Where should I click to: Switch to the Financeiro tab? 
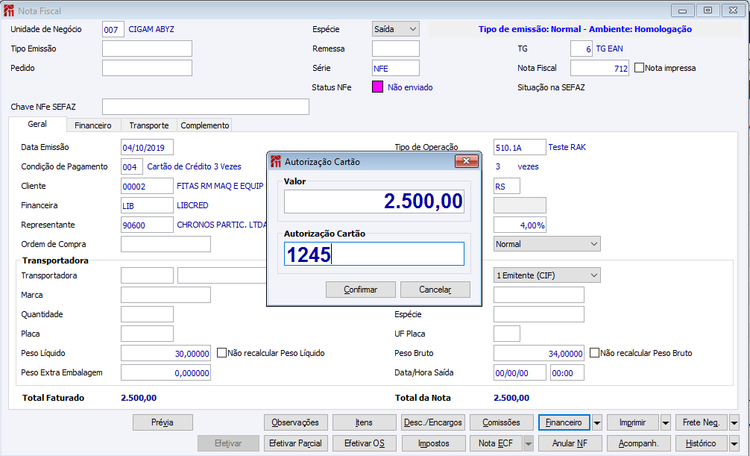[93, 126]
